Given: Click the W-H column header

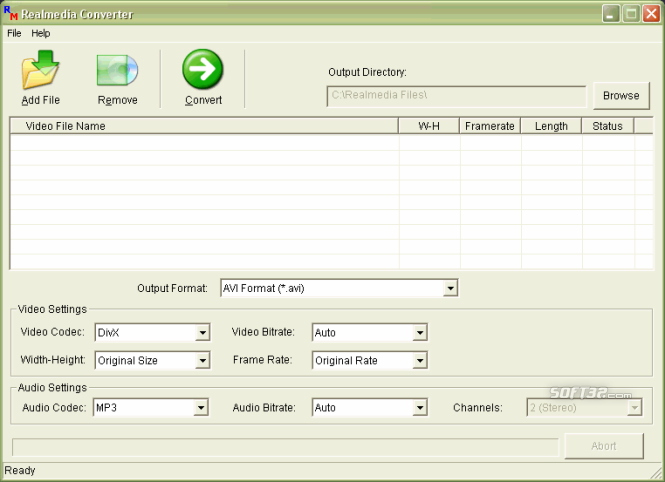Looking at the screenshot, I should coord(429,126).
